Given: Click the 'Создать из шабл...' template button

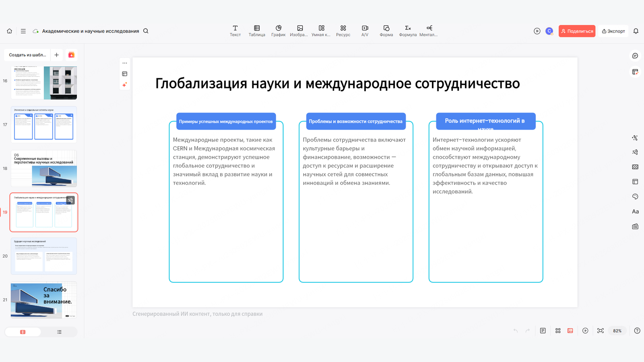Looking at the screenshot, I should click(x=27, y=55).
